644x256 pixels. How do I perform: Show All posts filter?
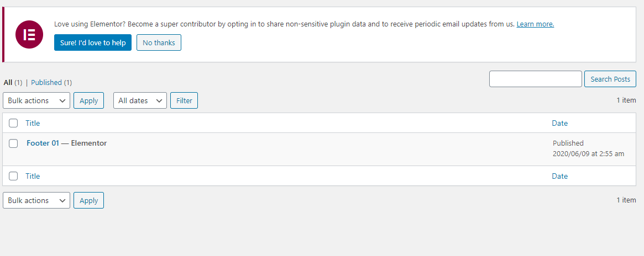pos(8,82)
